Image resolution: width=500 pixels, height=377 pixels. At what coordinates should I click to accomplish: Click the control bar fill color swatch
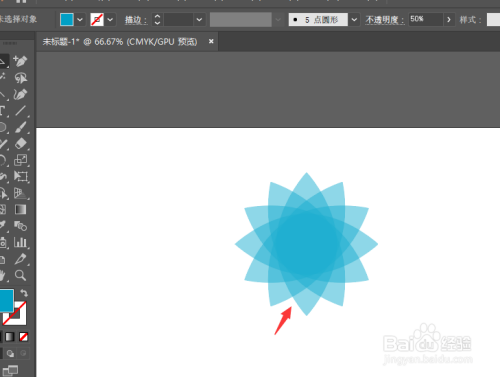[67, 19]
